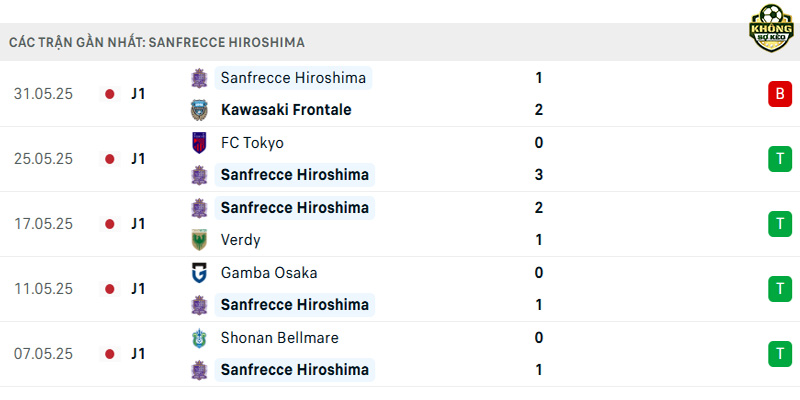The height and width of the screenshot is (400, 800).
Task: Click the 07.05.25 match date
Action: 43,354
